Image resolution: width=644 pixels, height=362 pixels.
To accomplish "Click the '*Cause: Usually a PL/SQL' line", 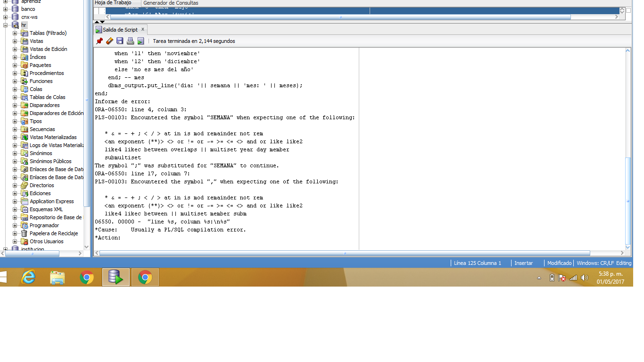I will (170, 230).
